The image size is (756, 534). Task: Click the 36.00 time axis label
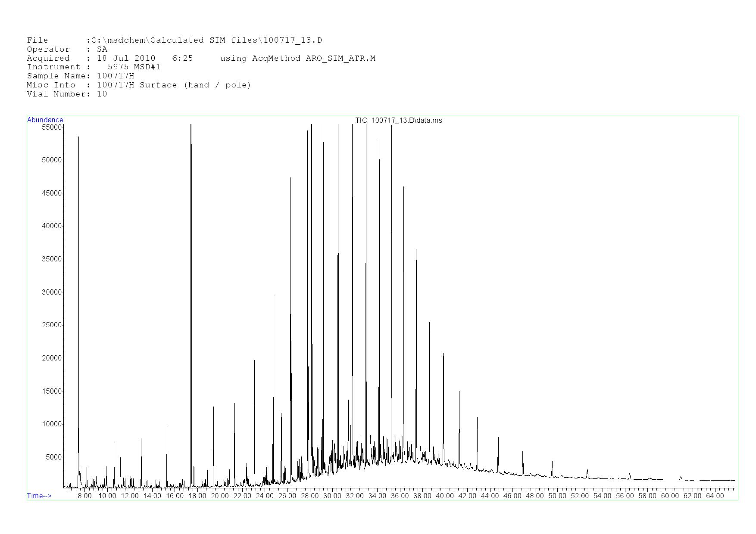click(x=400, y=496)
